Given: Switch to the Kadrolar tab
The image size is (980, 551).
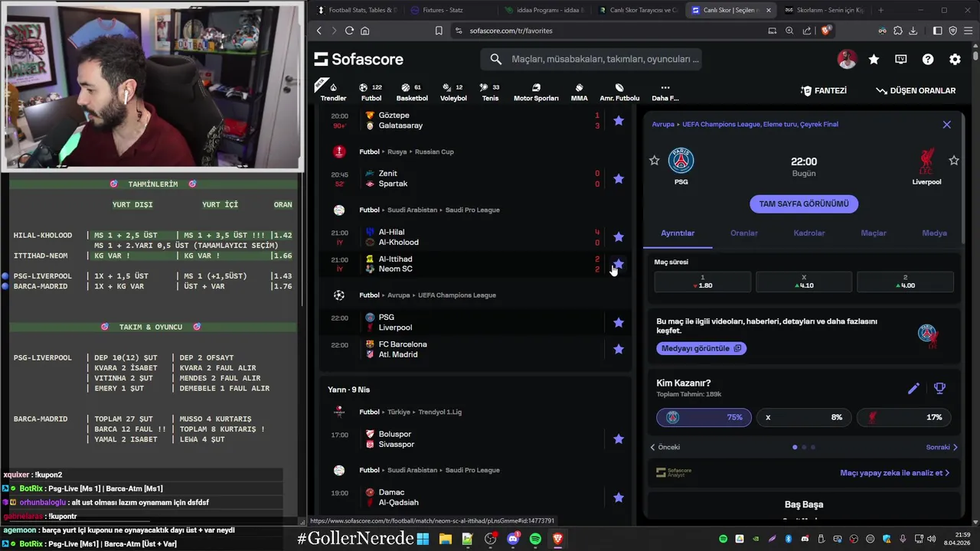Looking at the screenshot, I should click(809, 233).
